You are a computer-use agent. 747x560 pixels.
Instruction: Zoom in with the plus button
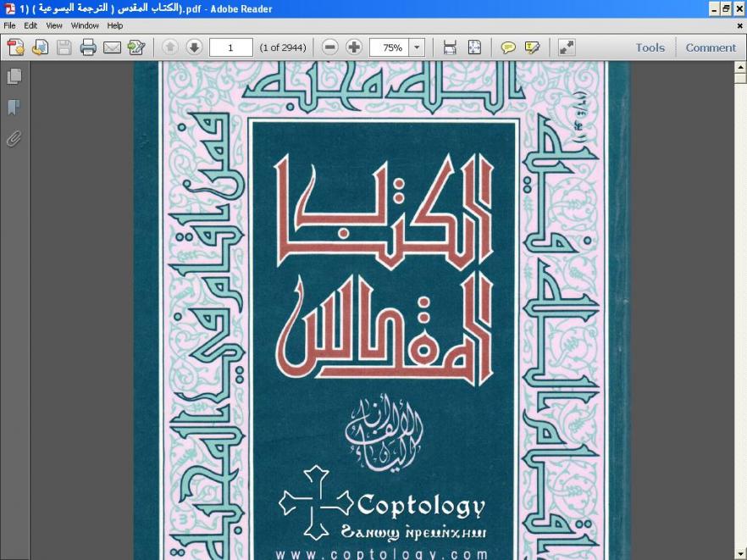point(353,47)
